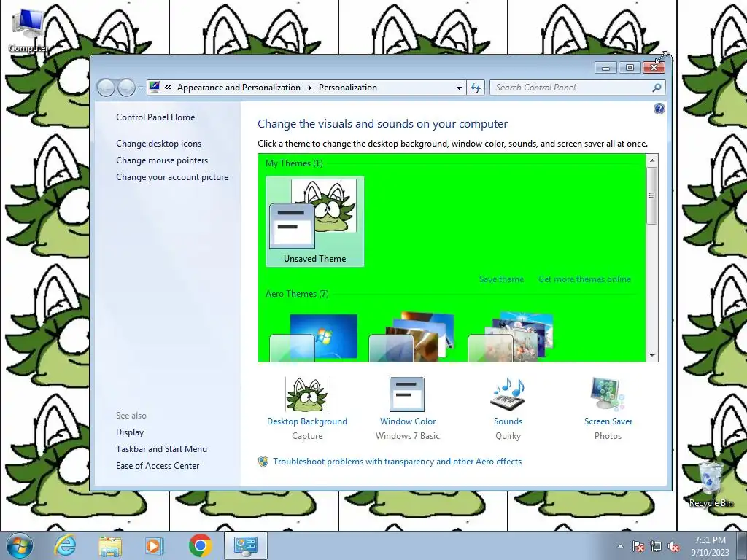Click the double chevron in address bar
The image size is (747, 560).
168,87
